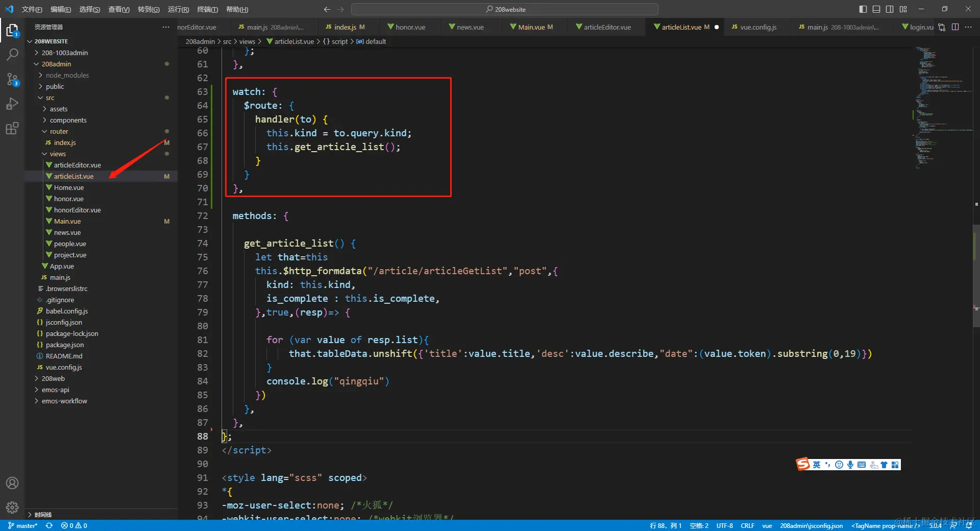
Task: Click the Sogou emoji smiley icon
Action: coord(839,465)
